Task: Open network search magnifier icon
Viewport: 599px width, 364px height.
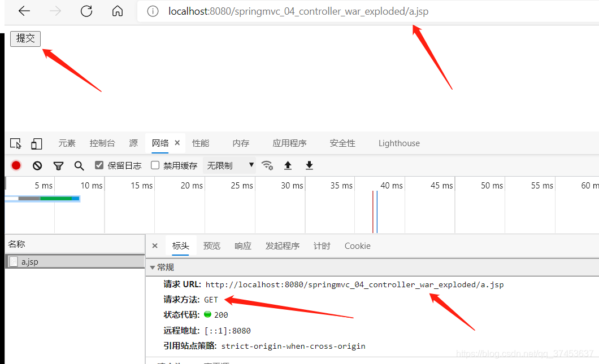Action: tap(79, 165)
